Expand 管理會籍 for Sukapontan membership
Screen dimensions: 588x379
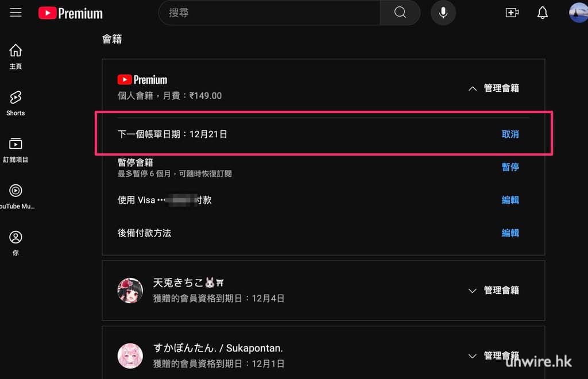click(x=493, y=356)
